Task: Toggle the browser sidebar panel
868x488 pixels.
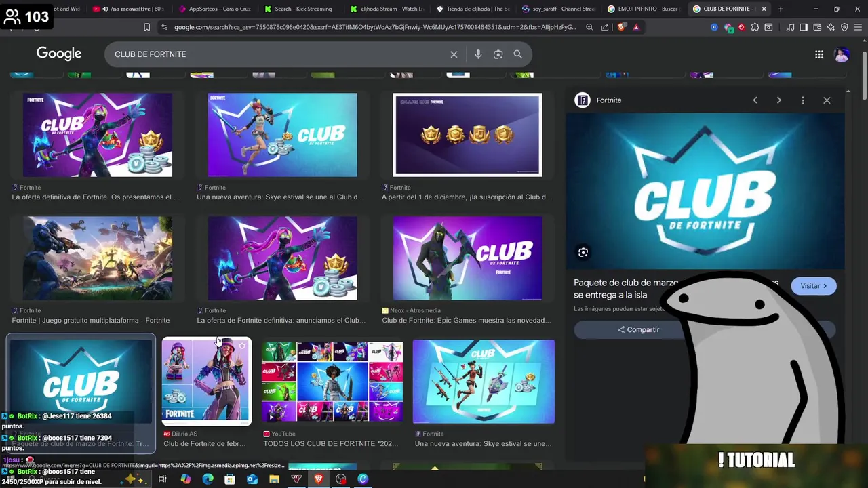Action: point(804,27)
